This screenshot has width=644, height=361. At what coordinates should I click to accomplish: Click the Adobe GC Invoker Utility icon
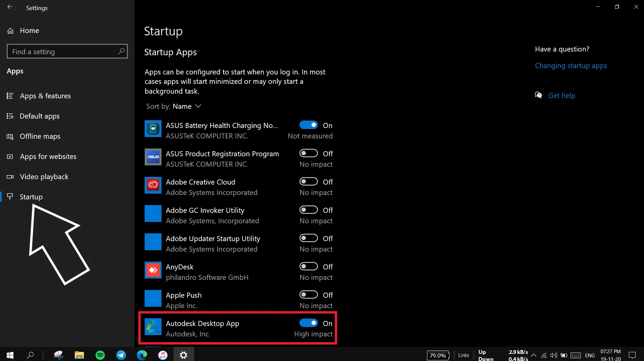(153, 214)
